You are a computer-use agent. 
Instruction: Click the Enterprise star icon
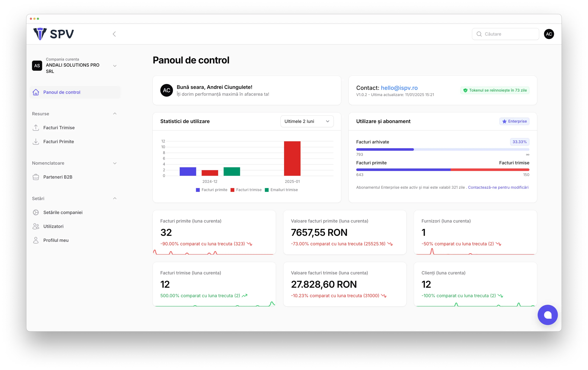[504, 121]
